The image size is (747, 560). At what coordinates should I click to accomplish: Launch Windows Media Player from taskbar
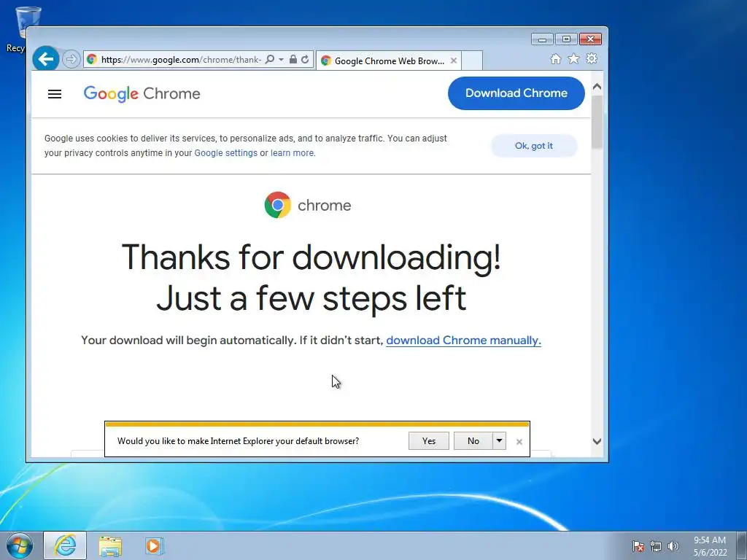pos(155,545)
